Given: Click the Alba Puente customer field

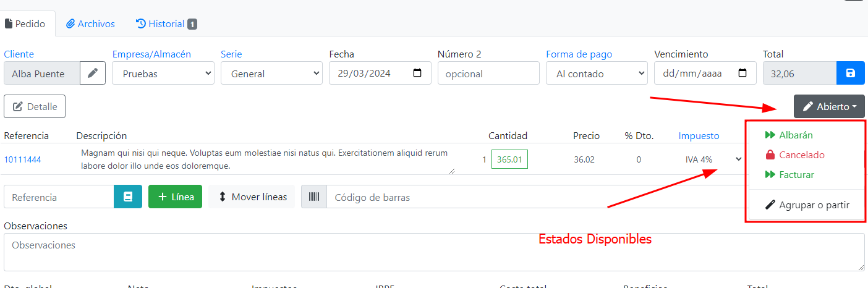Looking at the screenshot, I should (42, 73).
